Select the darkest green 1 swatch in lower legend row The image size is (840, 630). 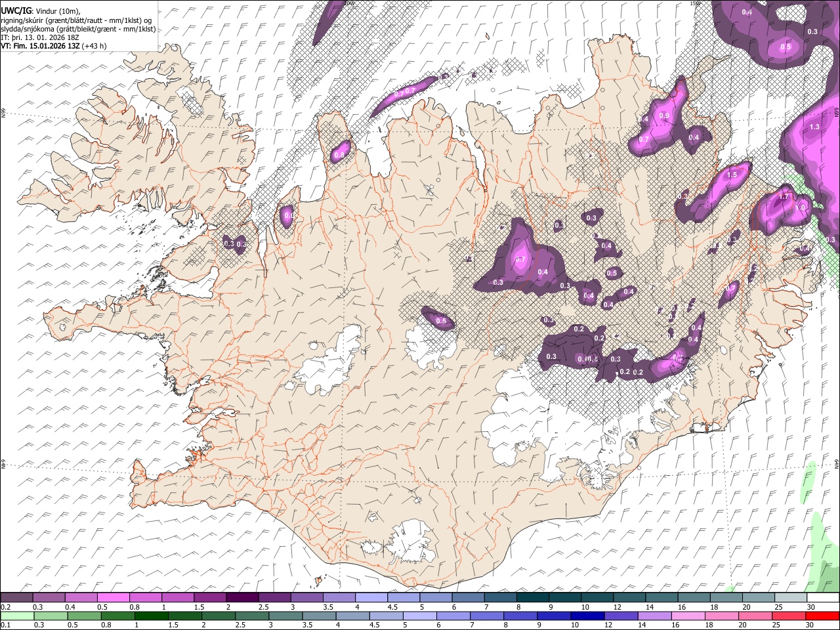151,616
